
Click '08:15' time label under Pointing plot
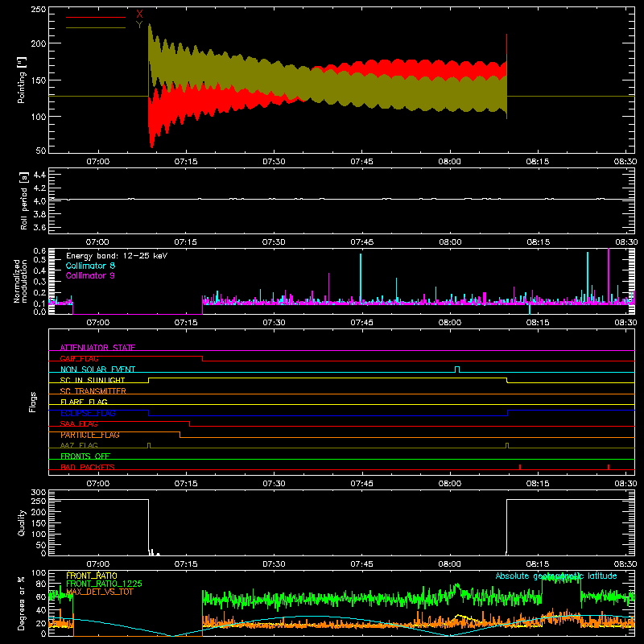[538, 162]
